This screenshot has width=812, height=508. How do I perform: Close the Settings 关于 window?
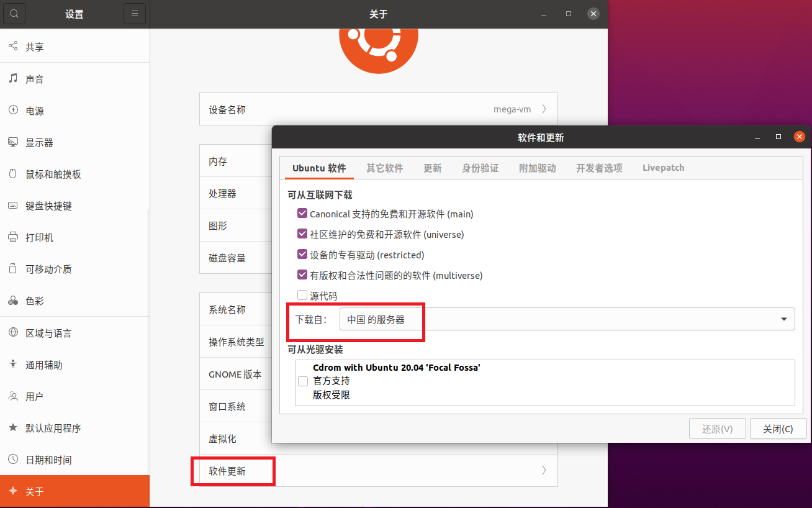click(593, 14)
